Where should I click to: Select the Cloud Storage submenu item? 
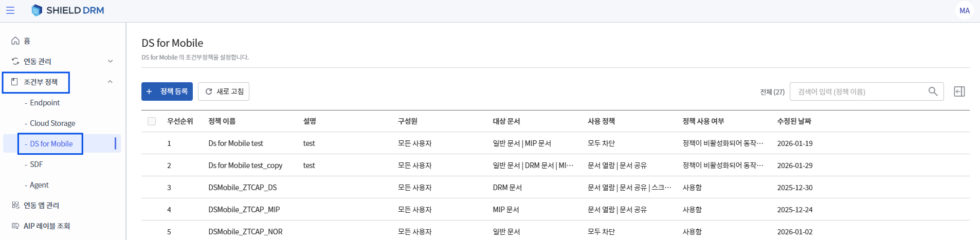click(52, 123)
